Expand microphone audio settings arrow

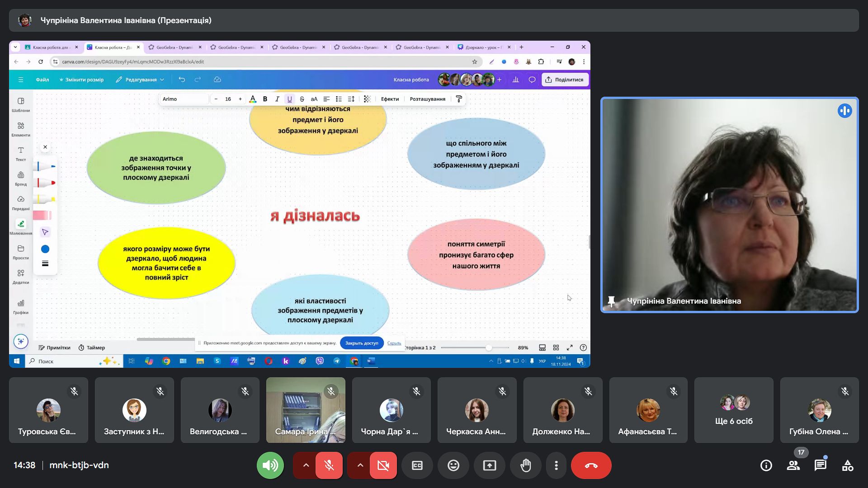click(306, 465)
